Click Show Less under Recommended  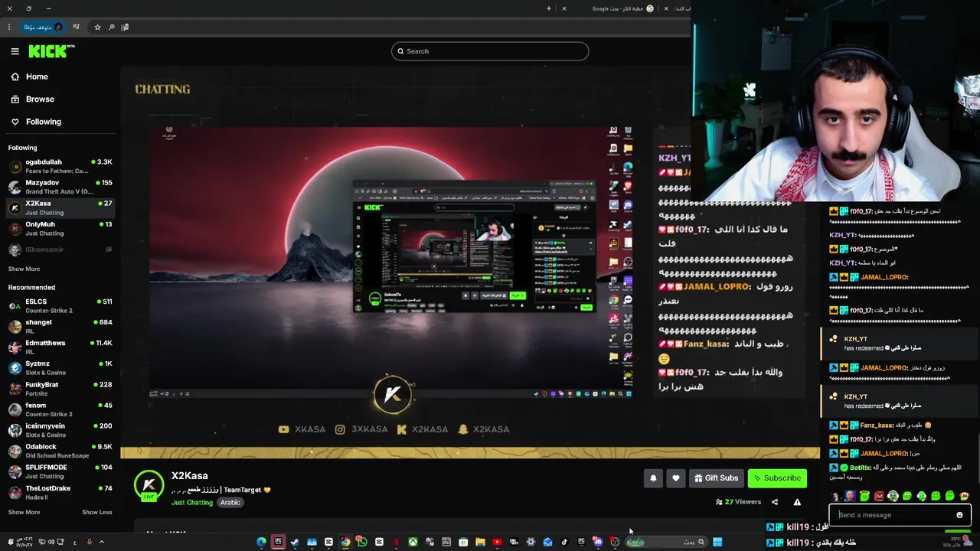(96, 512)
